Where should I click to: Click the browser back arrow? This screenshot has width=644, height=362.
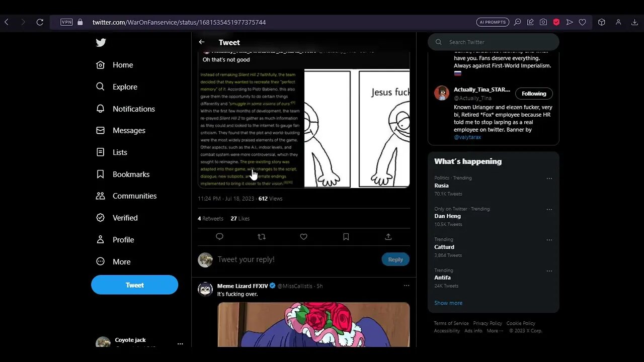pyautogui.click(x=7, y=22)
